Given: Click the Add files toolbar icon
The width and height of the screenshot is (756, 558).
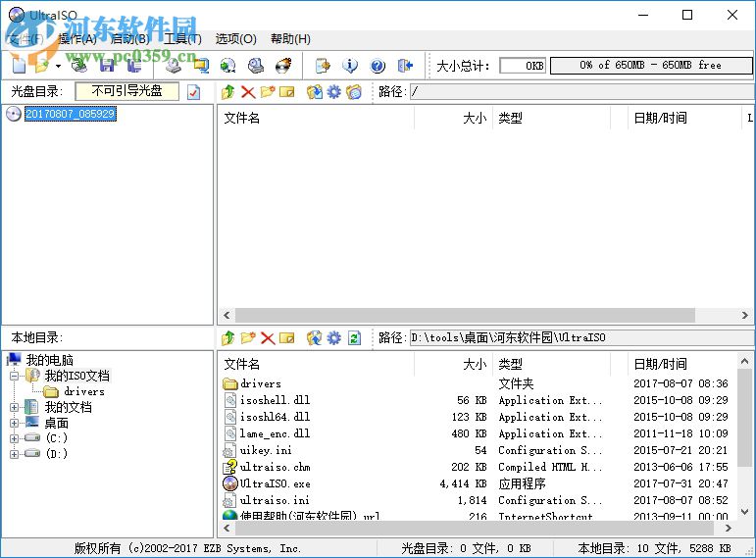Looking at the screenshot, I should pyautogui.click(x=322, y=65).
